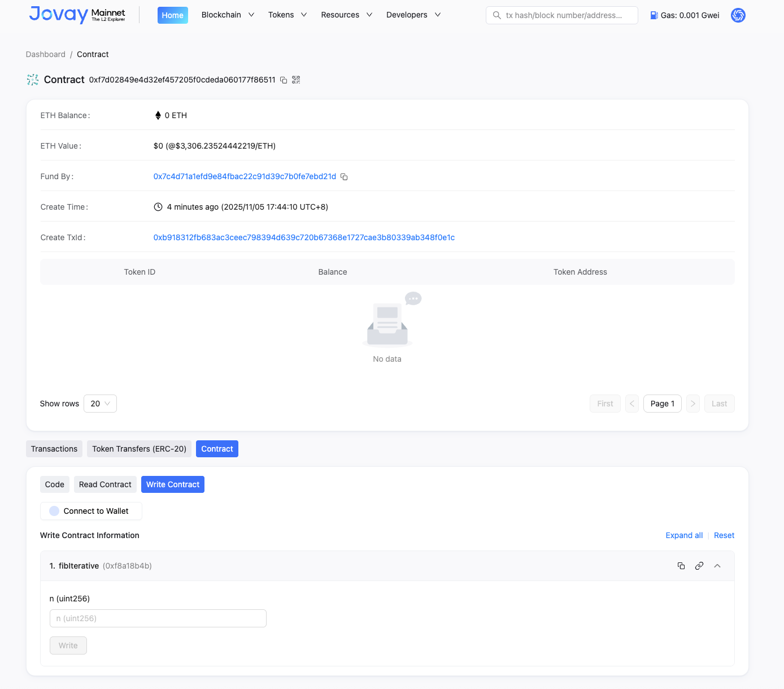
Task: Show the QR code for the contract address
Action: [296, 80]
